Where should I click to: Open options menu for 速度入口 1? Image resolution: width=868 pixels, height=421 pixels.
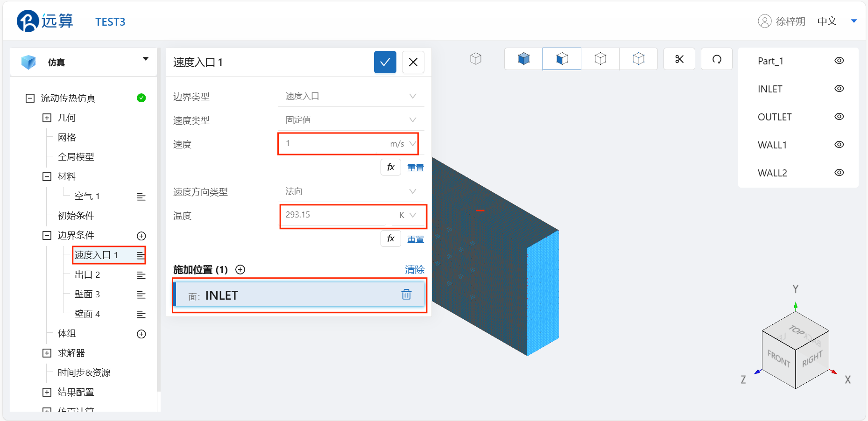[141, 255]
